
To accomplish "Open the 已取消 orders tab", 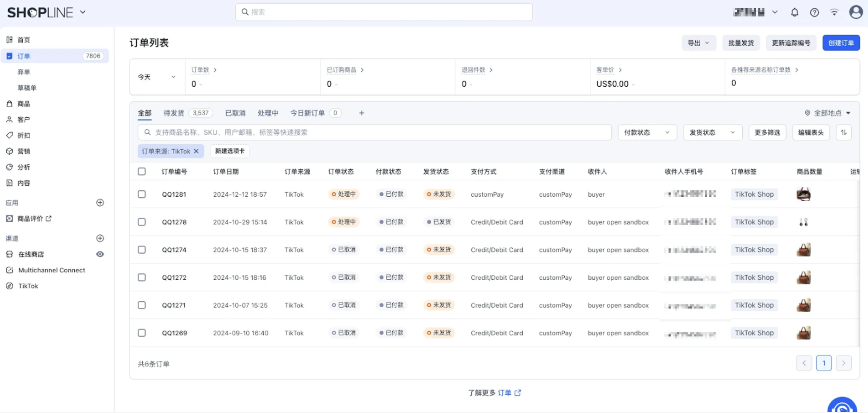I will (235, 113).
